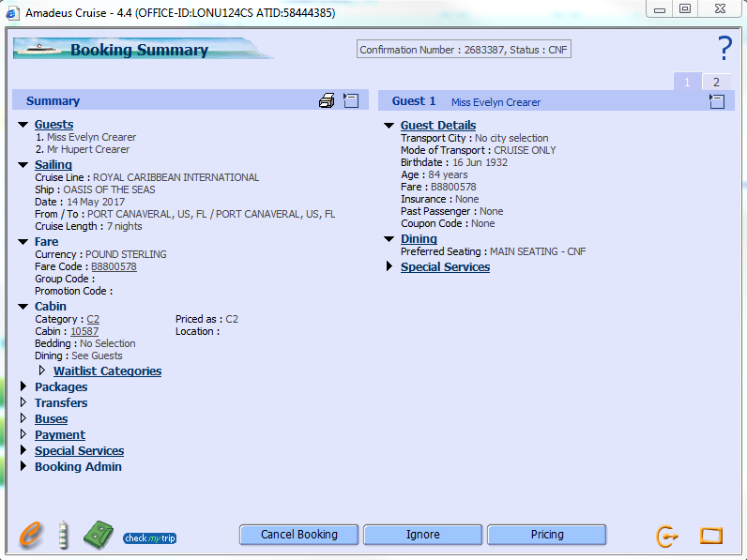Open the checkmytrip logo
747x560 pixels.
149,538
